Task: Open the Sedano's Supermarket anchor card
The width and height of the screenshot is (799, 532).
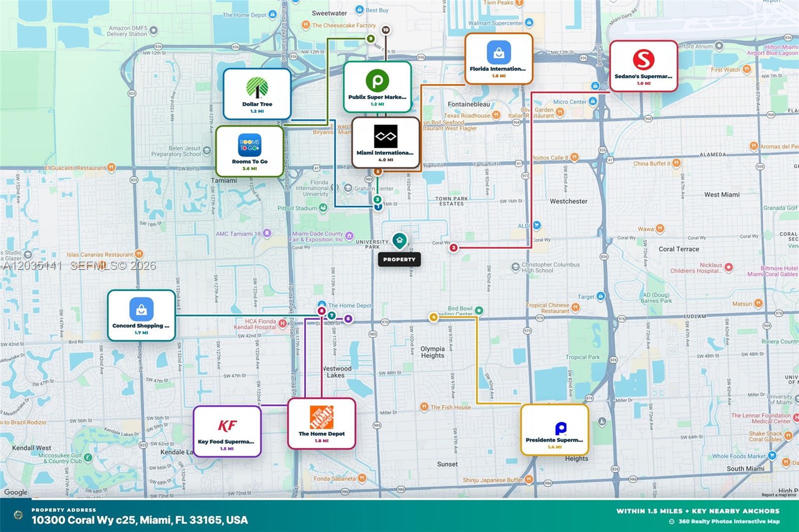Action: click(x=644, y=66)
